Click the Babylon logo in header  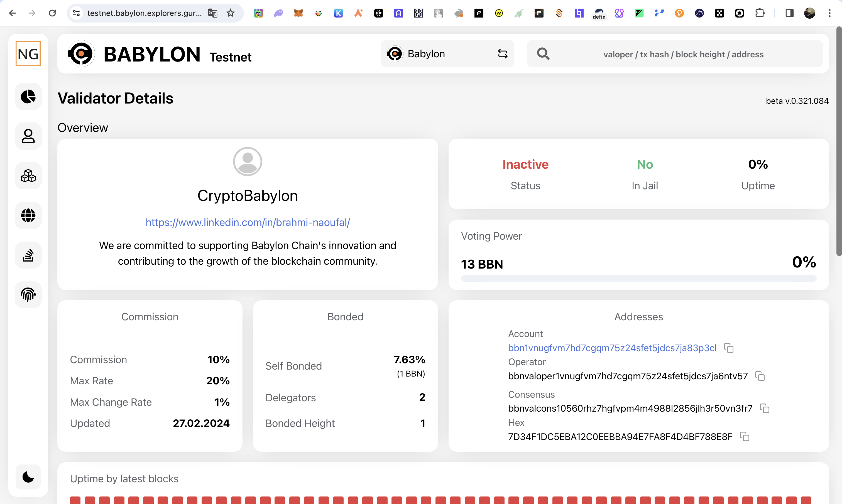82,54
